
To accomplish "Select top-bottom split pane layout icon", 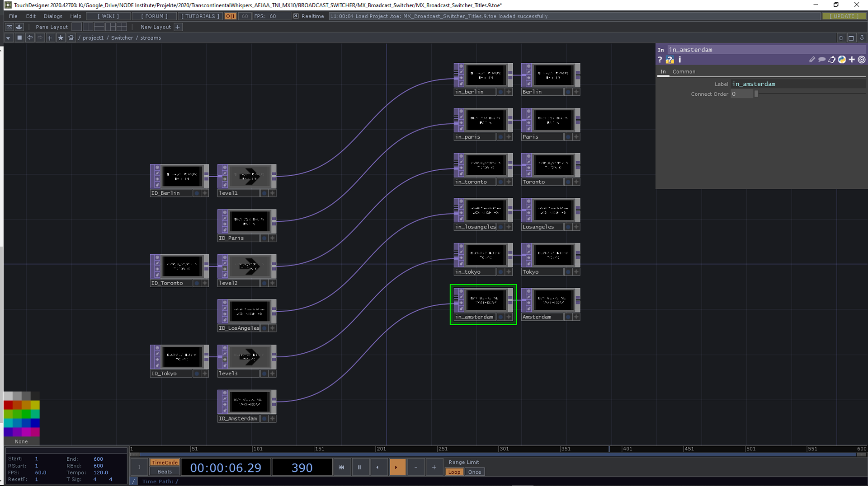I will point(99,27).
